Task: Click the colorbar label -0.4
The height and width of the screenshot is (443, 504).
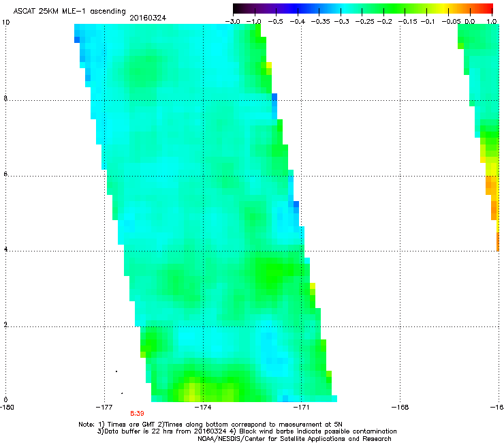Action: click(x=298, y=22)
